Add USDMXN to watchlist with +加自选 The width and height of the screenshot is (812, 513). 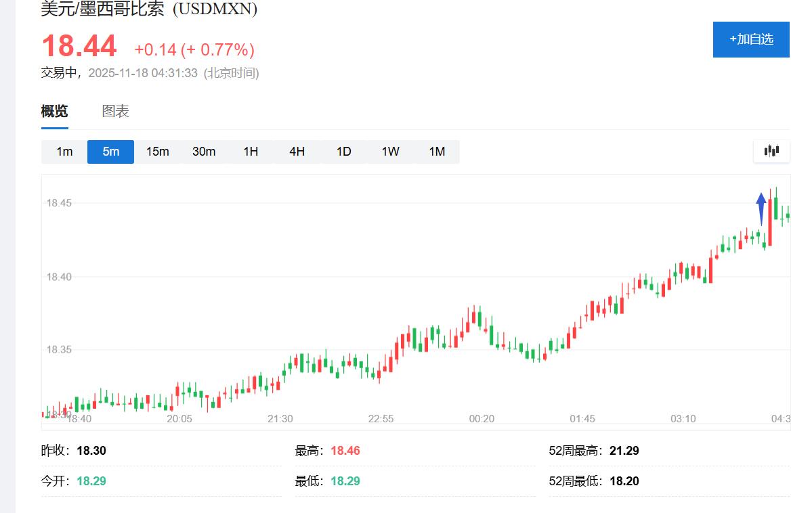tap(751, 39)
